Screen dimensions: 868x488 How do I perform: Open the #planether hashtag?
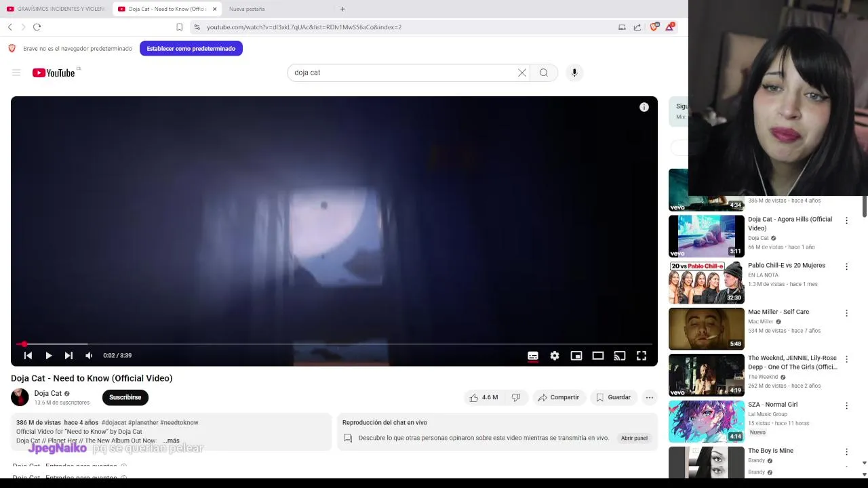click(x=143, y=422)
